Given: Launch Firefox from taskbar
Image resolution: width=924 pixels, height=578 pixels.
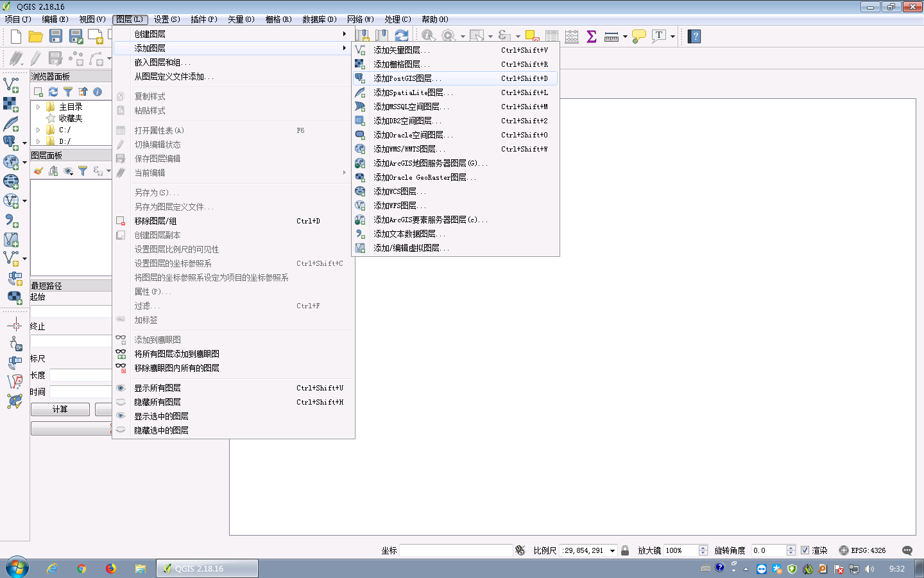Looking at the screenshot, I should (111, 568).
